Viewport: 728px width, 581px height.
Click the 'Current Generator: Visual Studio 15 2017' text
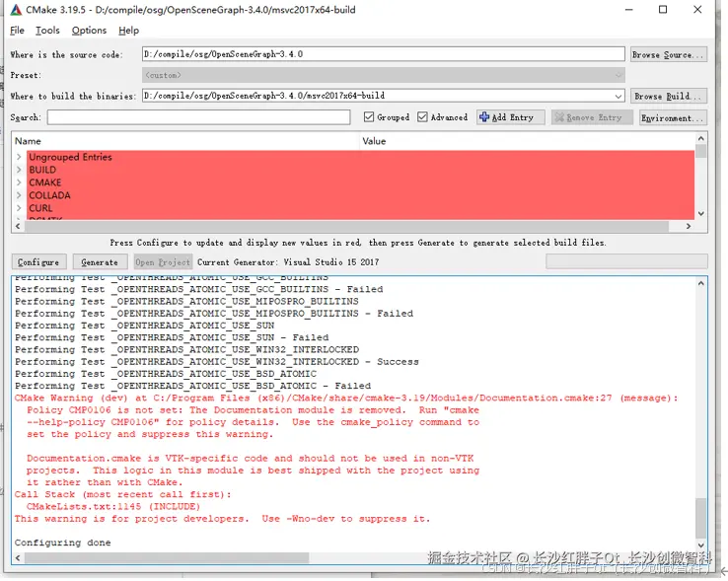[288, 262]
